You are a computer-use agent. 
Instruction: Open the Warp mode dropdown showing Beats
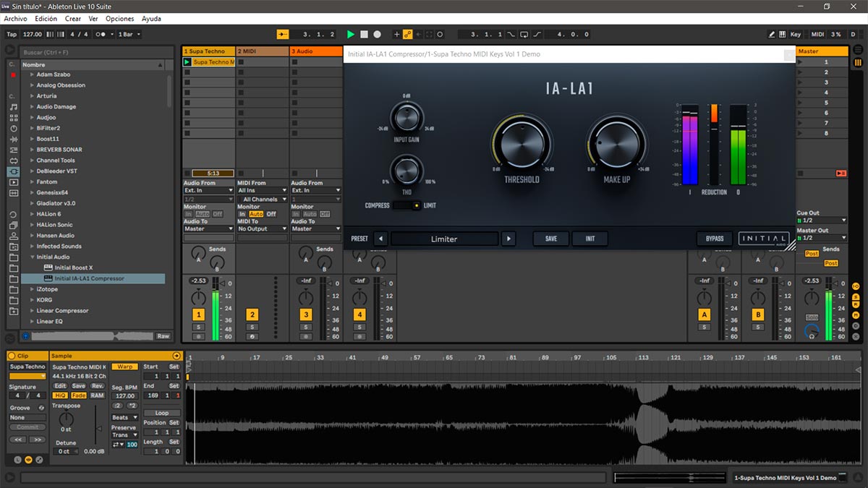coord(124,417)
